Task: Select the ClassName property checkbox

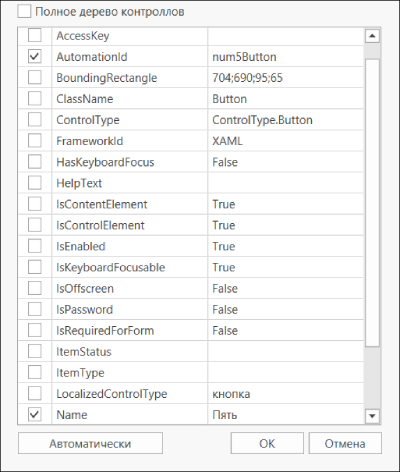Action: pyautogui.click(x=35, y=99)
